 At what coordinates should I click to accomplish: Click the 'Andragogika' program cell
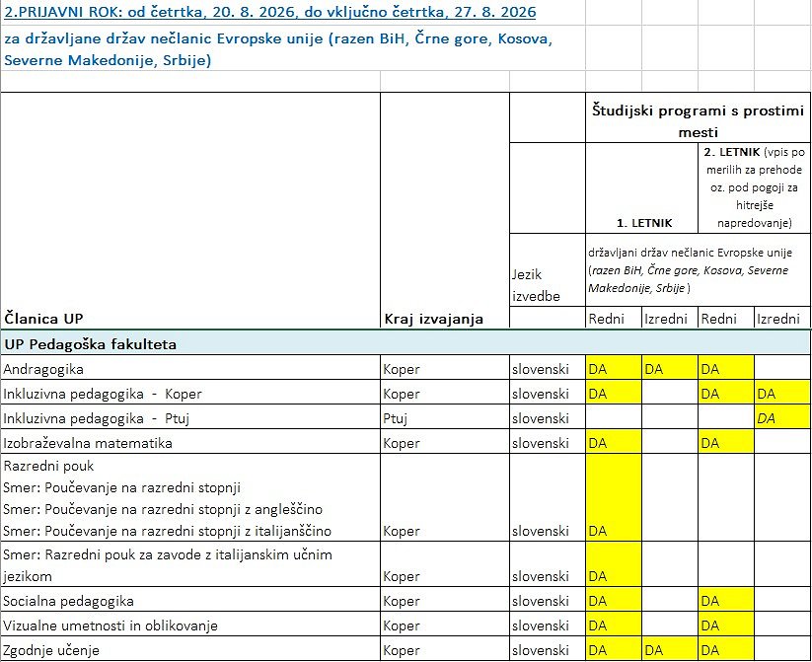(190, 367)
